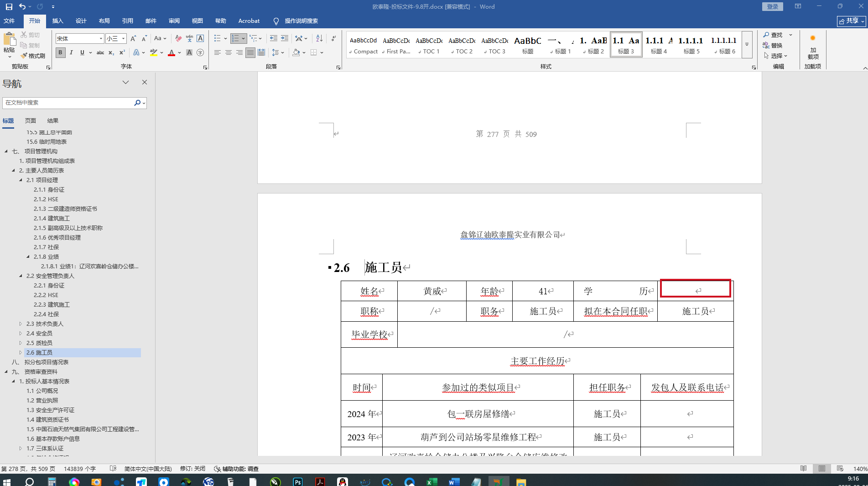
Task: Open the font size dropdown (小三)
Action: coord(123,39)
